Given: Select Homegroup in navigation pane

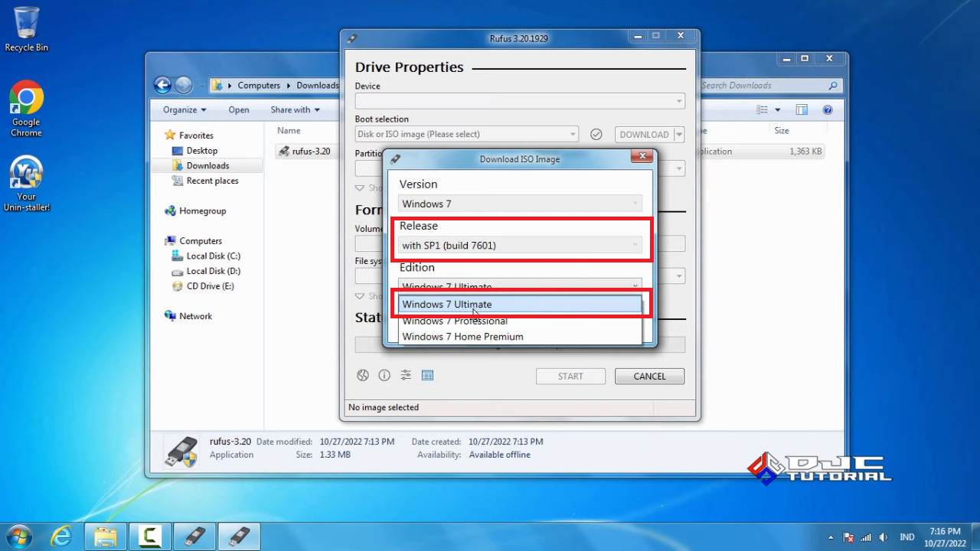Looking at the screenshot, I should pyautogui.click(x=202, y=210).
